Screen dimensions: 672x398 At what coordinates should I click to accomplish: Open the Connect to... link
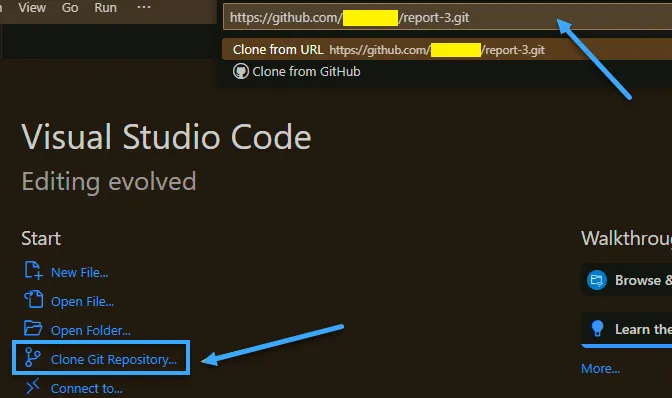coord(87,389)
